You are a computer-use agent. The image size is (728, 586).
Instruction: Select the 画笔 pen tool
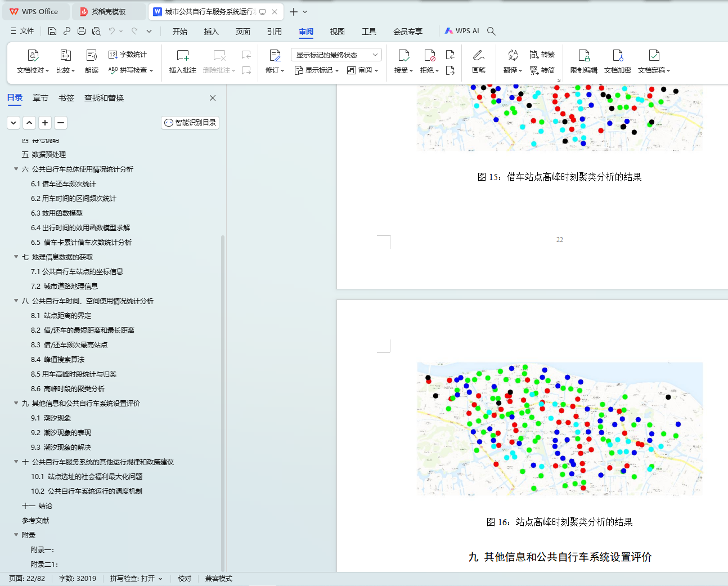(x=479, y=55)
